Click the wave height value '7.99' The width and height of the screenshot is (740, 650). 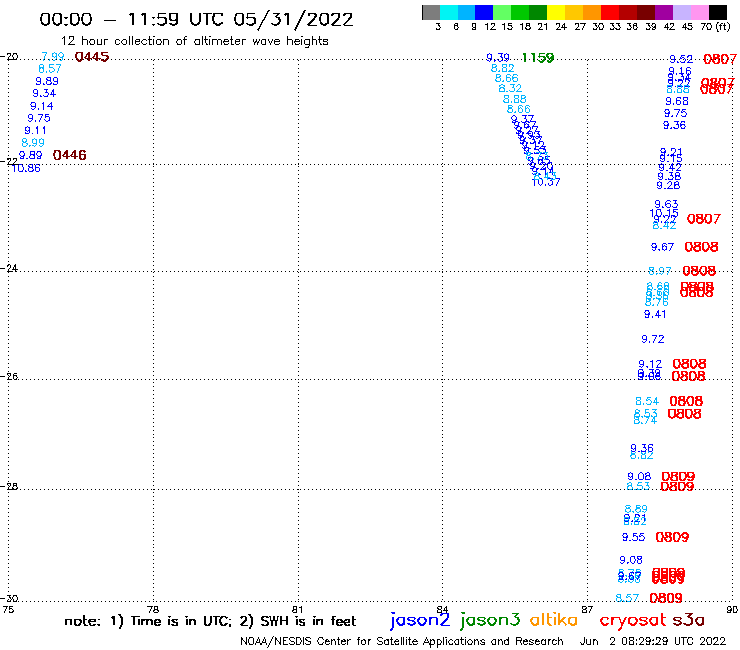click(53, 57)
